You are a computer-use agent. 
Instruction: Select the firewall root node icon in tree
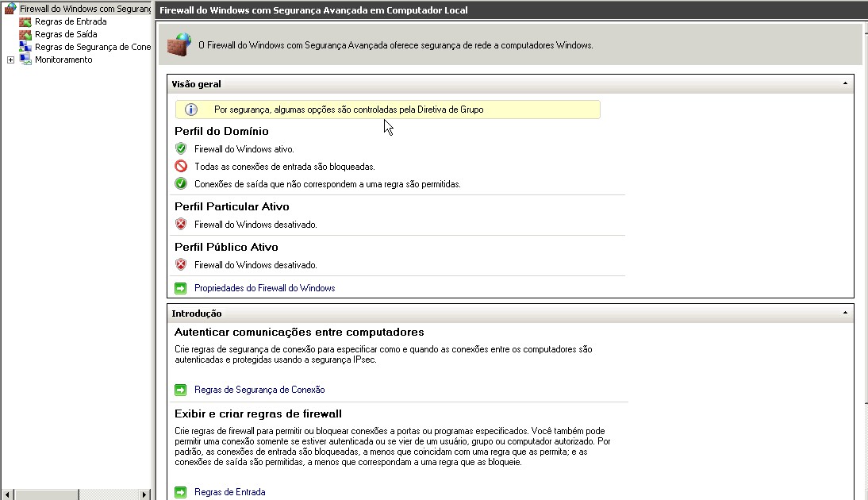pos(10,9)
